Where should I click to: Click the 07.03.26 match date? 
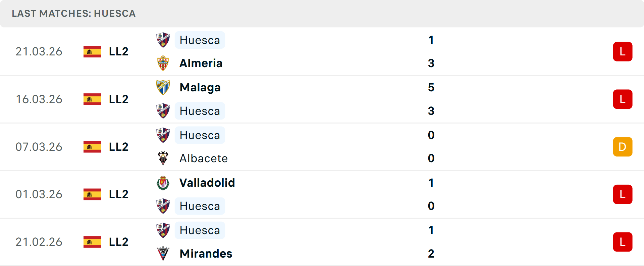[39, 147]
